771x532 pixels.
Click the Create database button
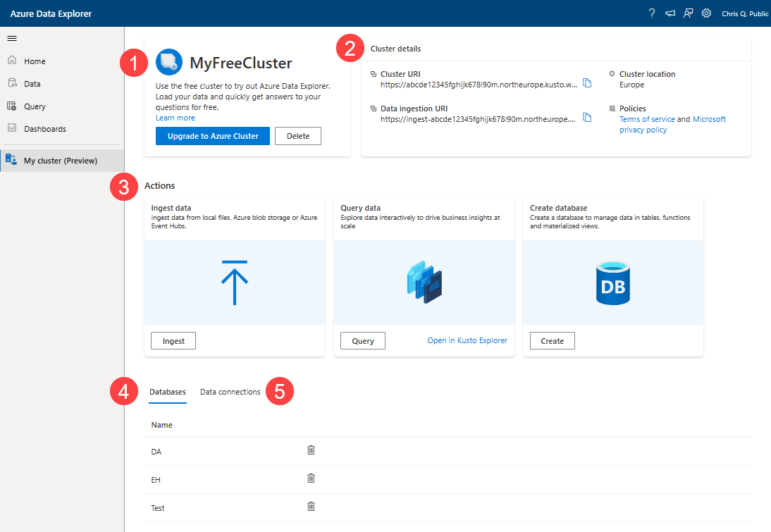coord(552,341)
